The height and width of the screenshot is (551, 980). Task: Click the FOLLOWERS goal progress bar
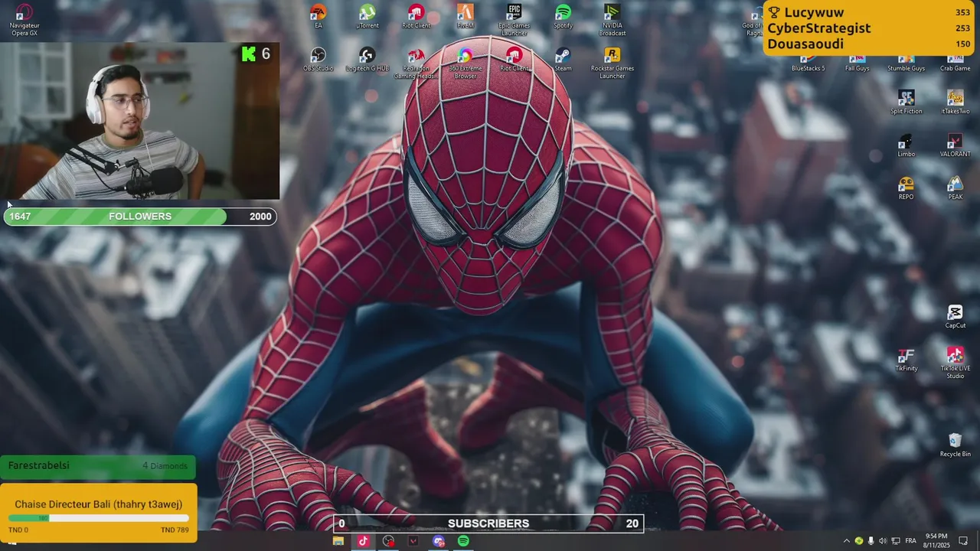point(140,217)
